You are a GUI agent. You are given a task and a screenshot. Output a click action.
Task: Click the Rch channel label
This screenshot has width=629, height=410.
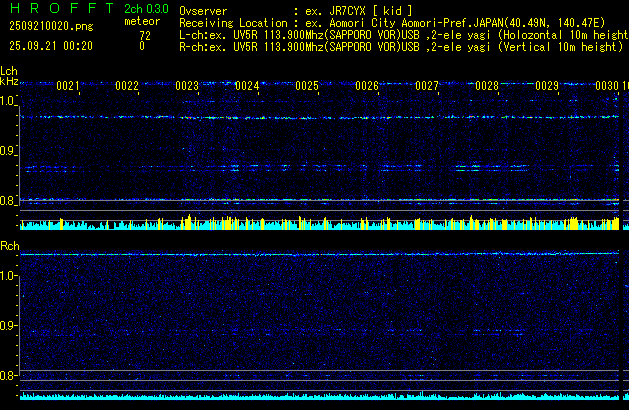(9, 246)
